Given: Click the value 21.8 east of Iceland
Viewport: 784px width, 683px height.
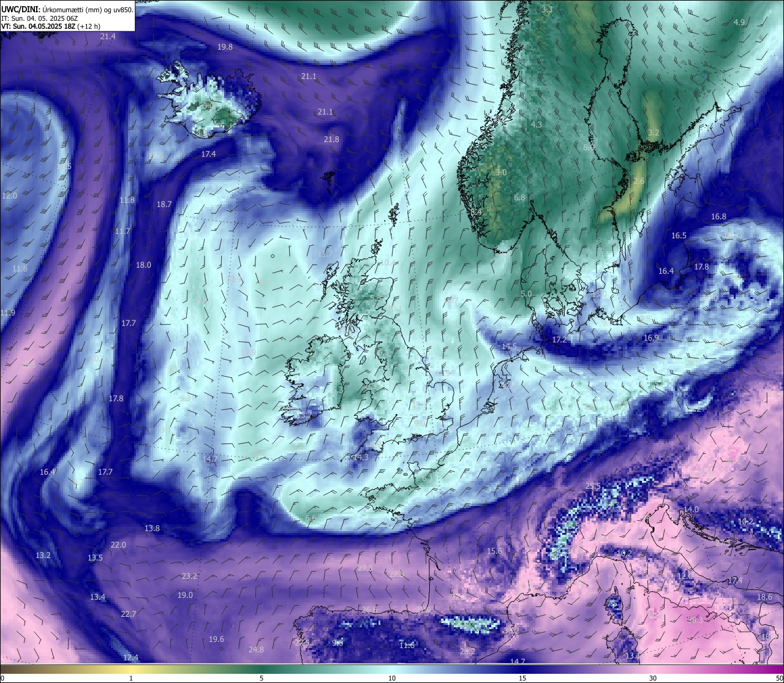Looking at the screenshot, I should click(331, 140).
